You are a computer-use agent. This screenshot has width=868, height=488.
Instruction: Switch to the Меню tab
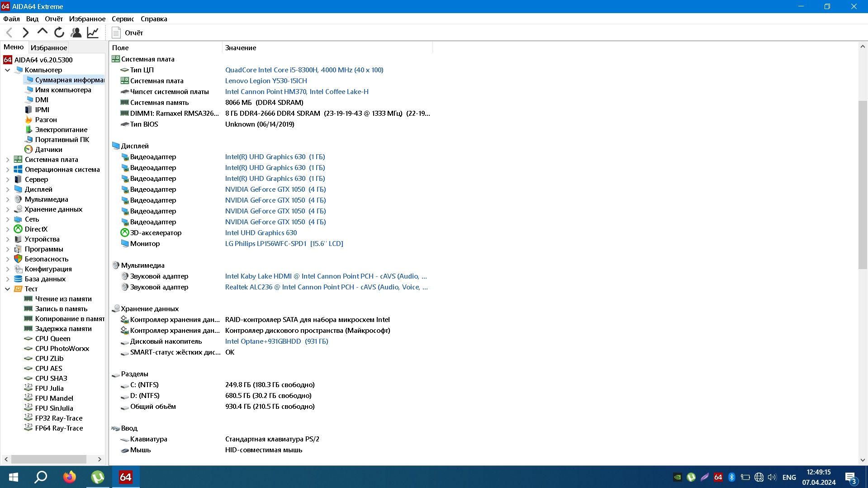pos(14,47)
